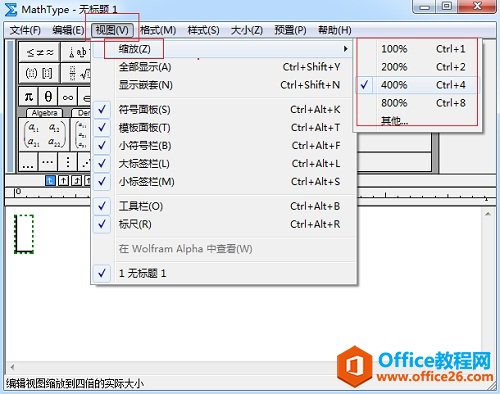Set zoom to 100%

pyautogui.click(x=417, y=49)
